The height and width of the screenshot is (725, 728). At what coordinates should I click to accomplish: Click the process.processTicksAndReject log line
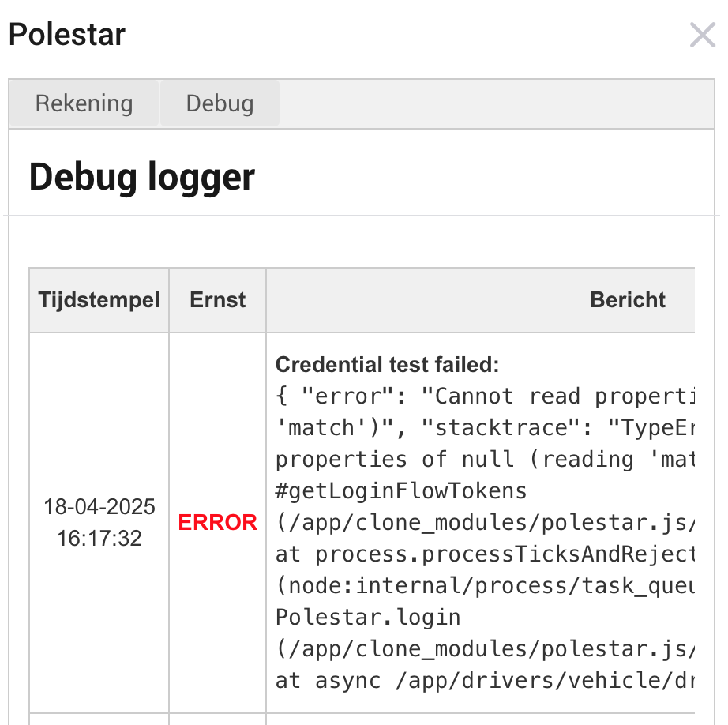tap(486, 554)
